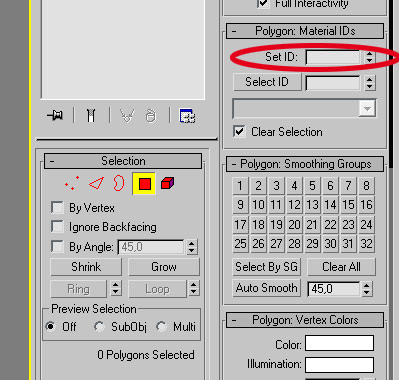Select Edge sub-object mode icon
399x380 pixels.
pos(96,183)
